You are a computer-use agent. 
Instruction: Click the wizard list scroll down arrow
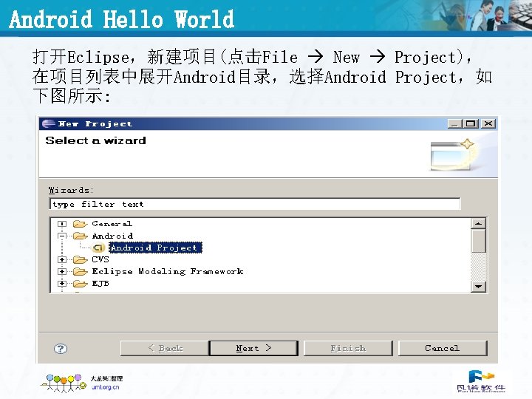coord(478,287)
